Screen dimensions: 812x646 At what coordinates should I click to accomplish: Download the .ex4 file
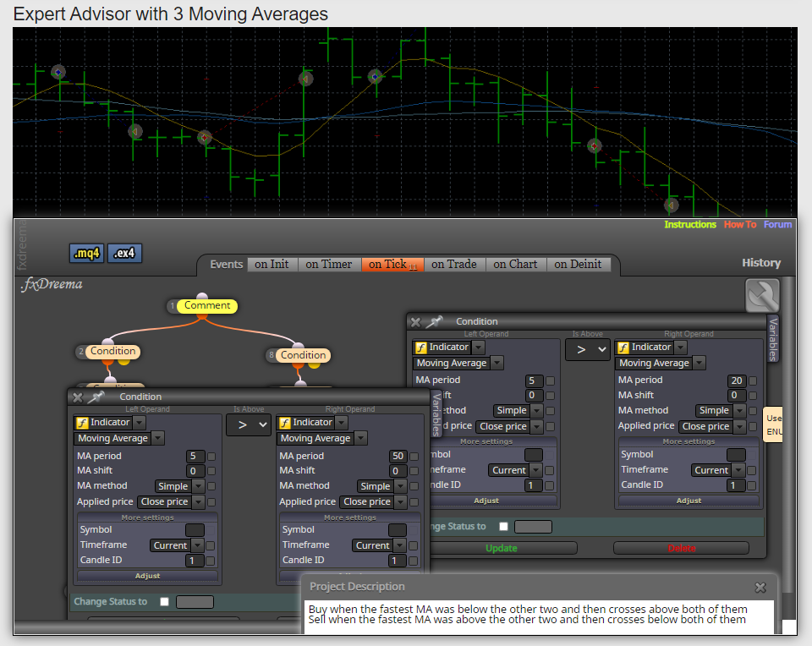point(124,253)
